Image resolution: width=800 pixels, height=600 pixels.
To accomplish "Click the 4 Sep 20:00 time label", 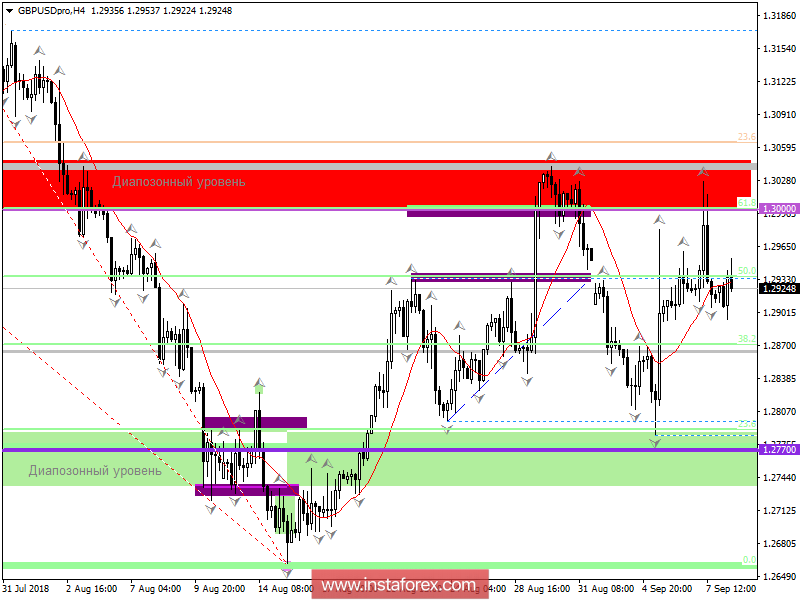I will [x=667, y=588].
